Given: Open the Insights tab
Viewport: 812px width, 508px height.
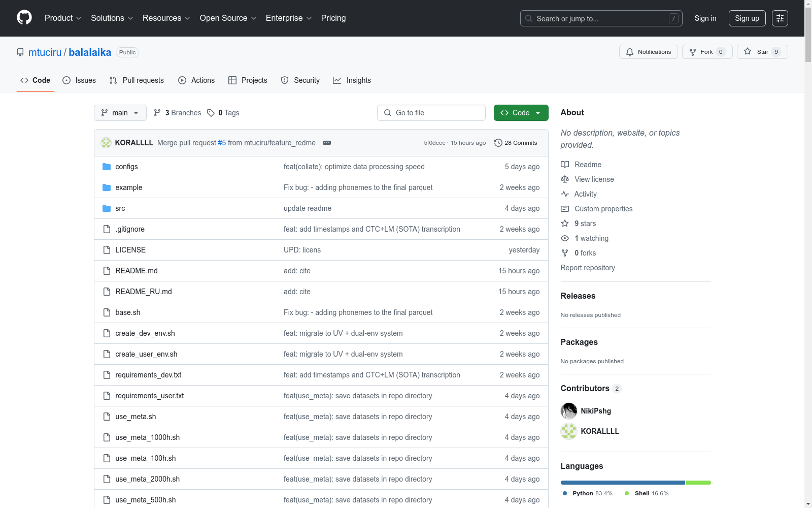Looking at the screenshot, I should pos(352,80).
